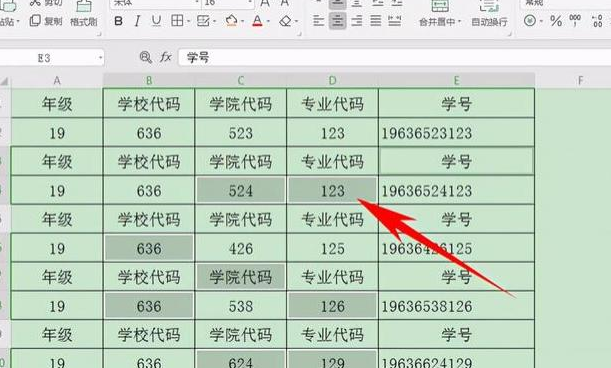The width and height of the screenshot is (611, 368).
Task: Apply cell borders with the grid icon
Action: coord(177,21)
